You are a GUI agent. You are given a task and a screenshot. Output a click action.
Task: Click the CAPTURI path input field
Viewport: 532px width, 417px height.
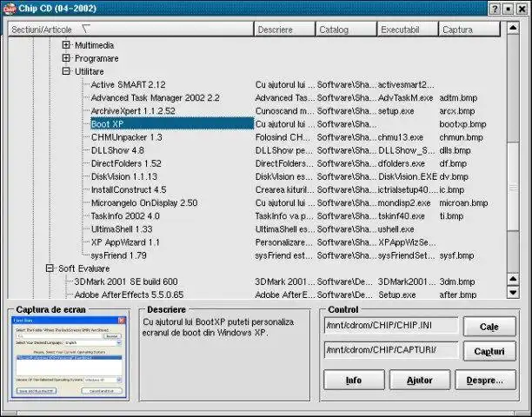(391, 350)
